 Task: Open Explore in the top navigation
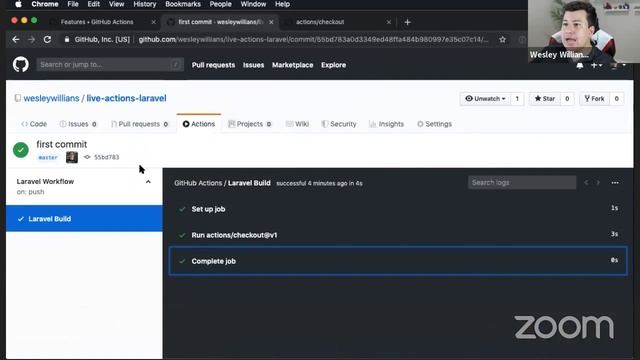(x=333, y=65)
